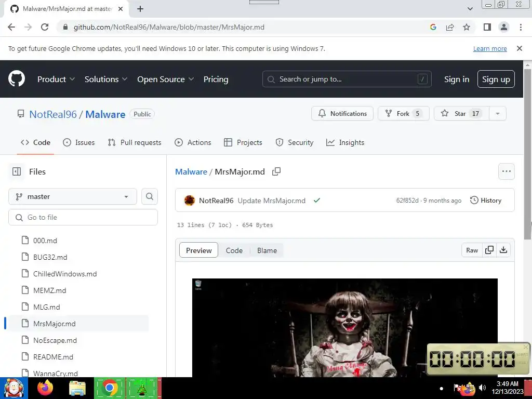This screenshot has height=399, width=532.
Task: Open the master branch dropdown
Action: tap(73, 196)
